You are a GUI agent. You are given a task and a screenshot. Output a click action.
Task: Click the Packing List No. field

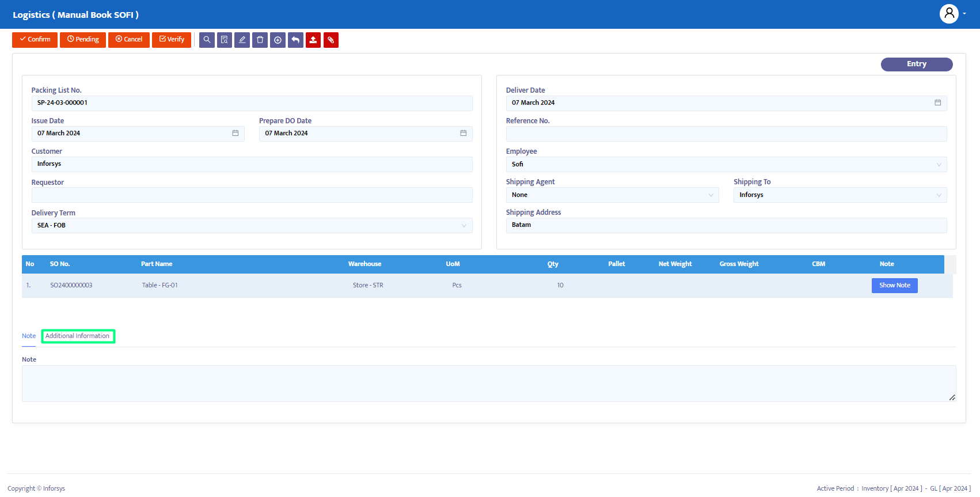tap(252, 103)
